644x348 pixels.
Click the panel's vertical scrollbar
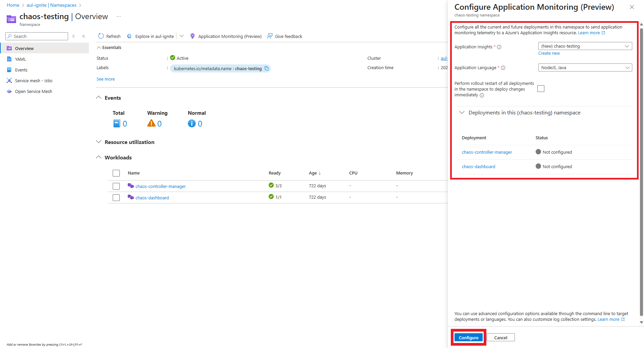(641, 168)
